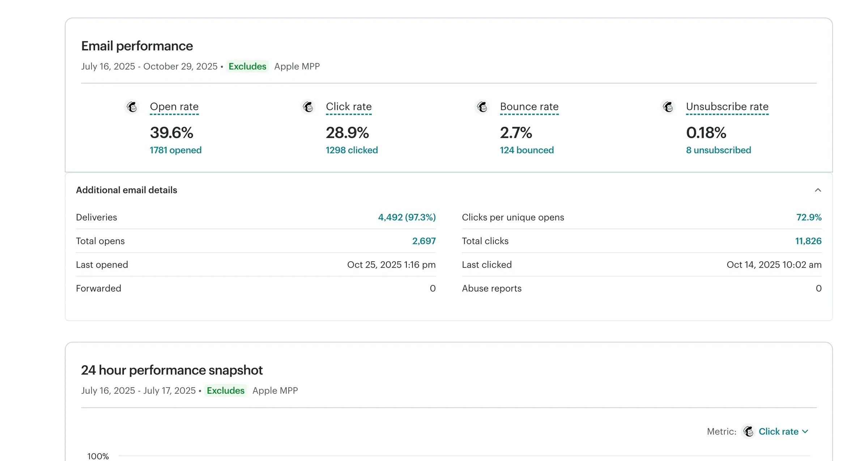Select the Forwarded row label
Image resolution: width=868 pixels, height=461 pixels.
point(98,288)
